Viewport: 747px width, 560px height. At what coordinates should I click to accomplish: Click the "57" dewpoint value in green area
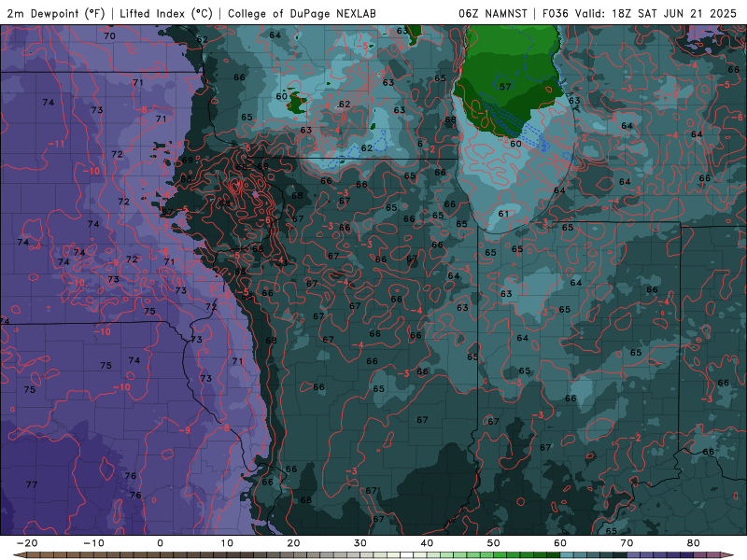(505, 87)
